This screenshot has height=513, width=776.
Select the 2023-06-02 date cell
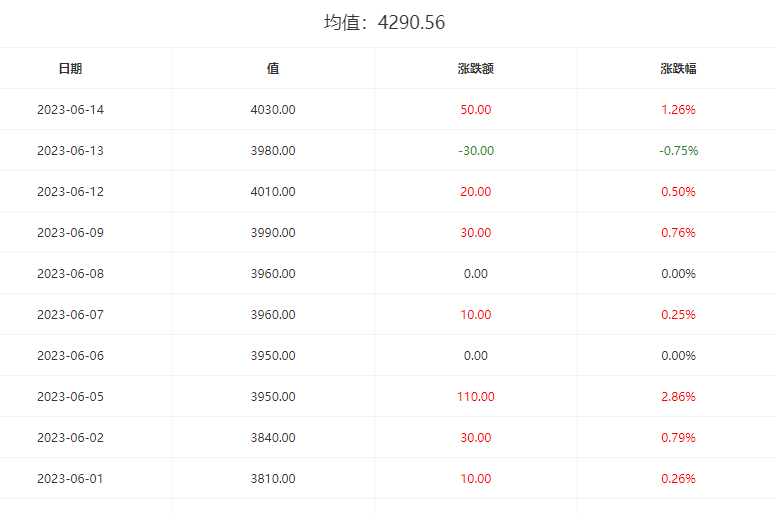pos(70,438)
